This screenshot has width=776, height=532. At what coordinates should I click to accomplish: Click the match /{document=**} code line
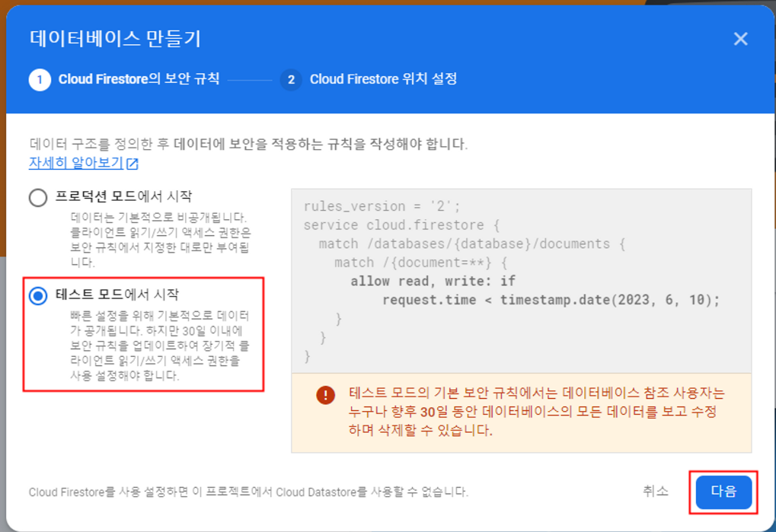point(420,263)
